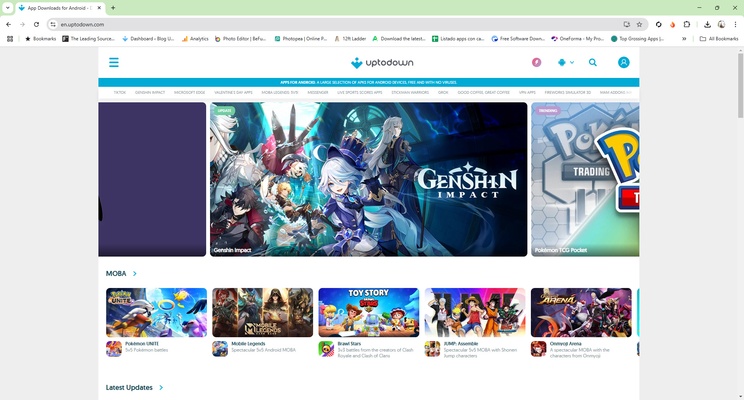Viewport: 744px width, 400px height.
Task: Open the Photo Editor BeFunky bookmark
Action: pyautogui.click(x=241, y=39)
